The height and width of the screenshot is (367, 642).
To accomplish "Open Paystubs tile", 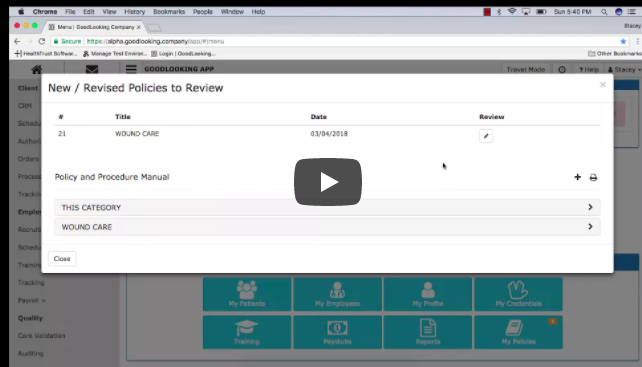I will (337, 332).
